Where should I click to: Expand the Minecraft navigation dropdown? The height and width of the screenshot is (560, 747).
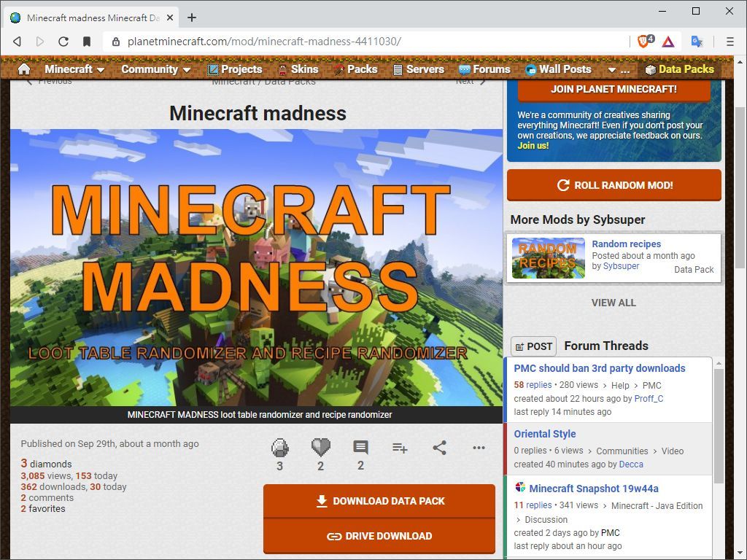(74, 69)
